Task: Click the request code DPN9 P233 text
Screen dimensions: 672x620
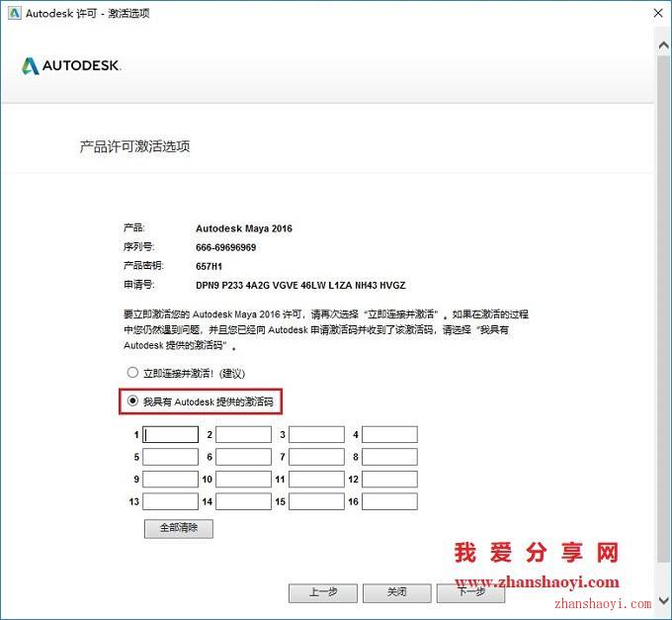Action: pos(300,285)
